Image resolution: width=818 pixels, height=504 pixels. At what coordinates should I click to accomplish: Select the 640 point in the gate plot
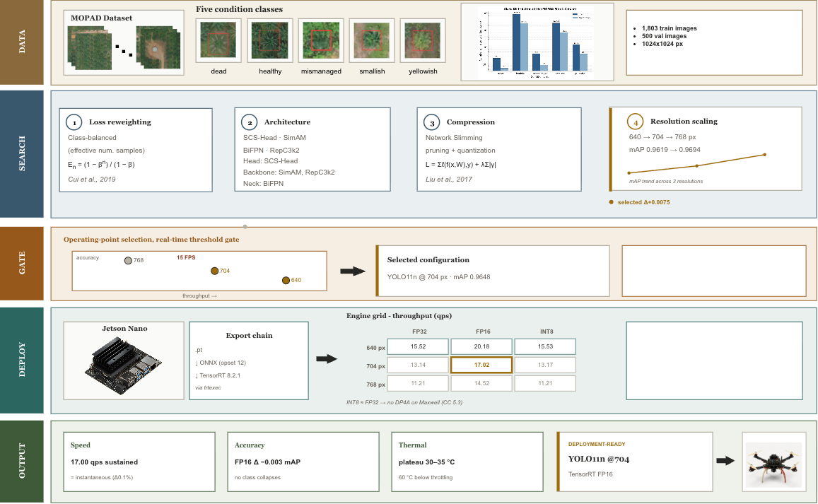click(x=286, y=280)
